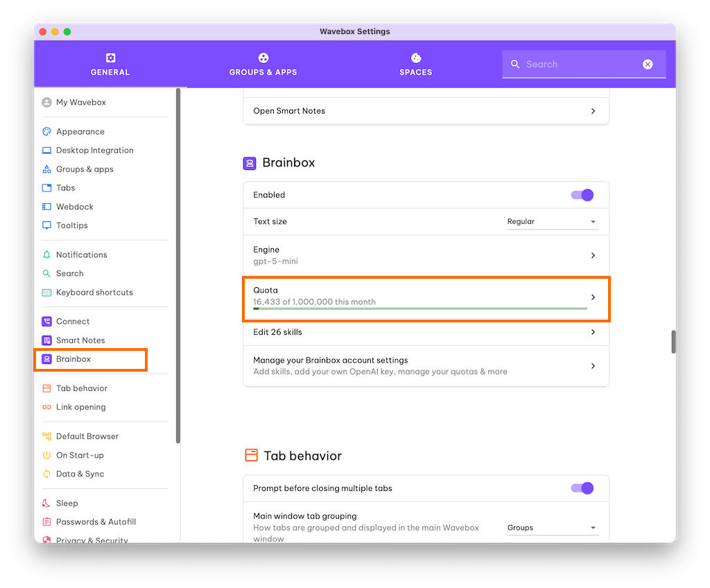The height and width of the screenshot is (588, 710).
Task: Switch to the GENERAL tab
Action: point(110,64)
